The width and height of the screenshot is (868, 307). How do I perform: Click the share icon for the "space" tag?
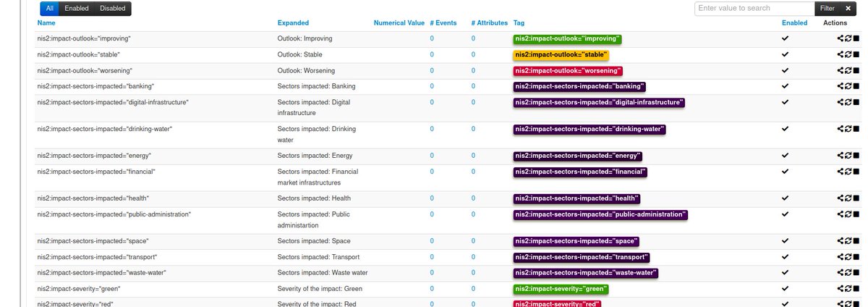[x=841, y=240]
